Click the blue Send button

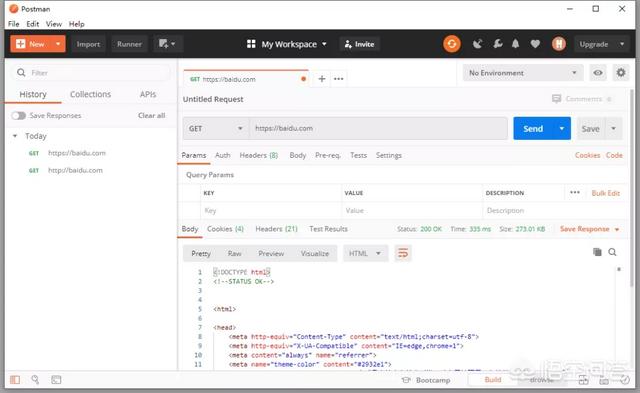[x=533, y=129]
